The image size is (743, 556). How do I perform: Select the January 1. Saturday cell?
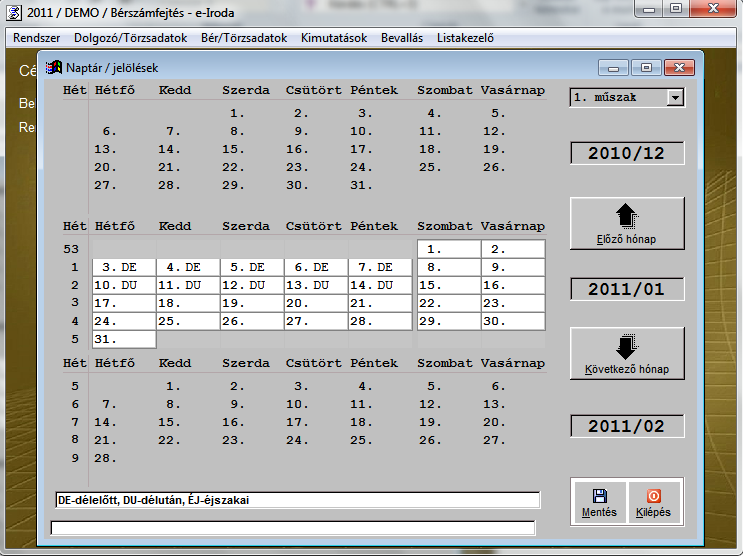(x=448, y=249)
